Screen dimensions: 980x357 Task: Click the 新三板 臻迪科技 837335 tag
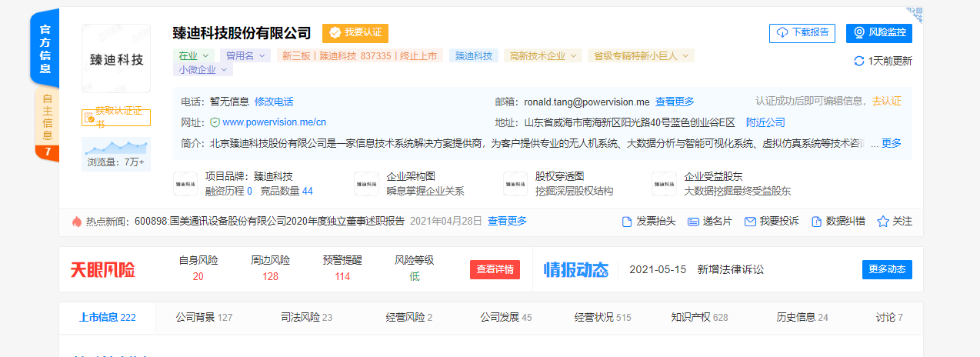pyautogui.click(x=359, y=55)
